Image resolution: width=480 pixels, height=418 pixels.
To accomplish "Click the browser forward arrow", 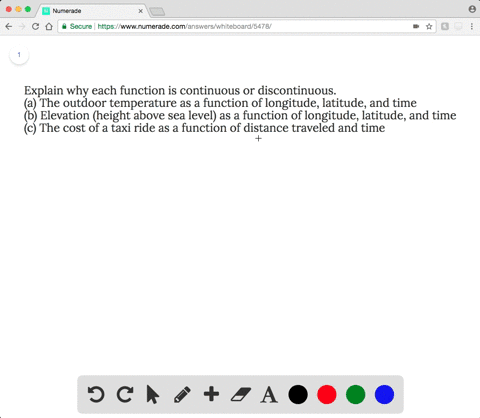I will (x=22, y=26).
